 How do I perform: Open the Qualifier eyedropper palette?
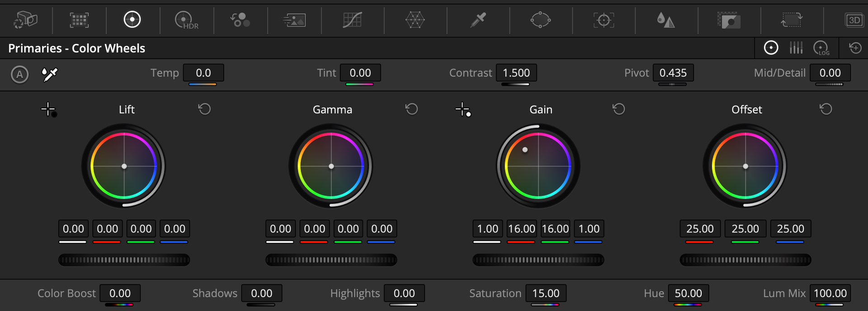(x=478, y=20)
